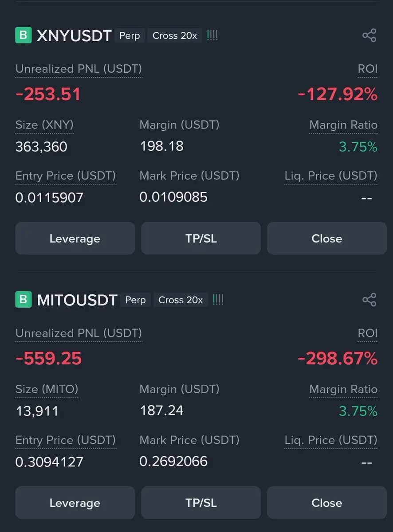Open Leverage settings for MITOUSDT
This screenshot has width=393, height=532.
tap(75, 503)
